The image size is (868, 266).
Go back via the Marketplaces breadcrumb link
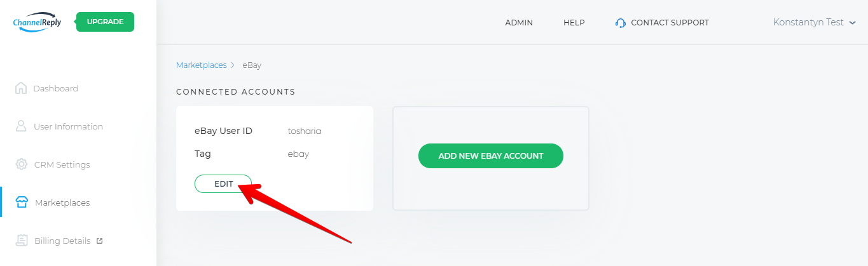click(x=201, y=65)
